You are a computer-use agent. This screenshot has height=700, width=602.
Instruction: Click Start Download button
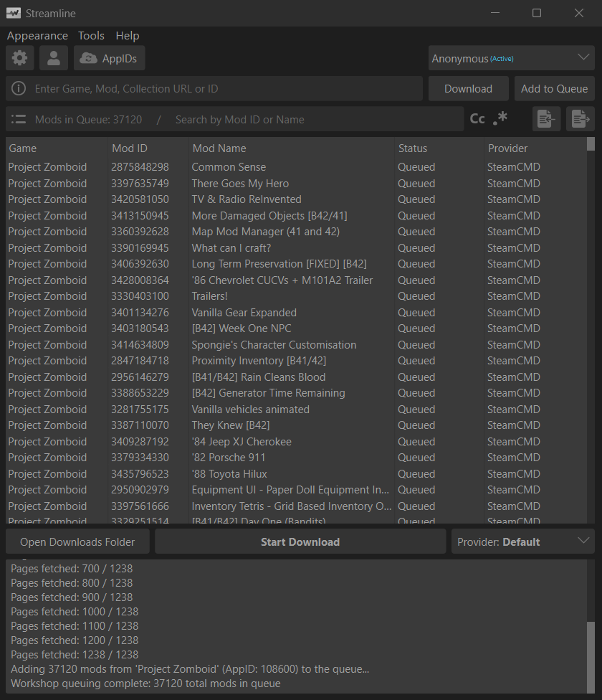300,541
